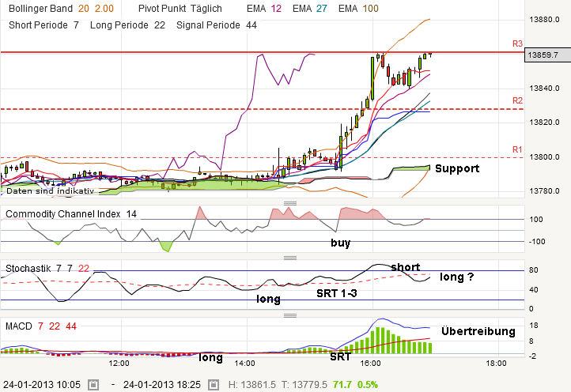Click the Stochastik 80 level label
The image size is (571, 392).
point(534,270)
